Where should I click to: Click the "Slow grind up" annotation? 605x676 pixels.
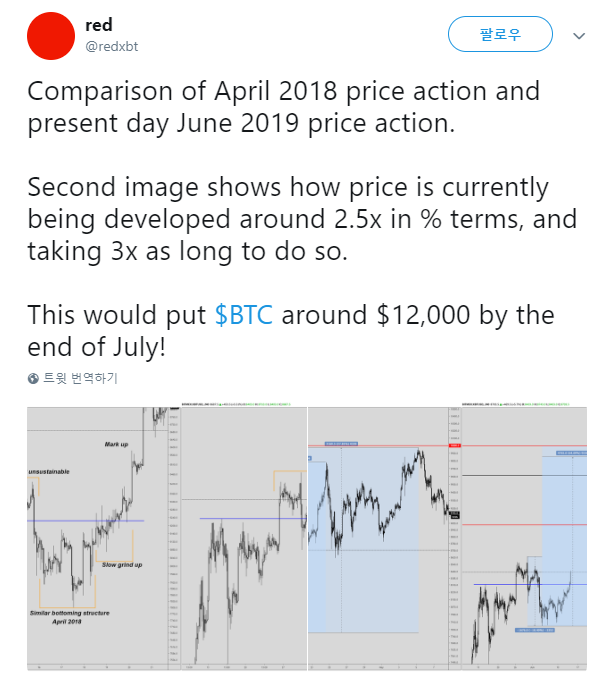coord(122,565)
